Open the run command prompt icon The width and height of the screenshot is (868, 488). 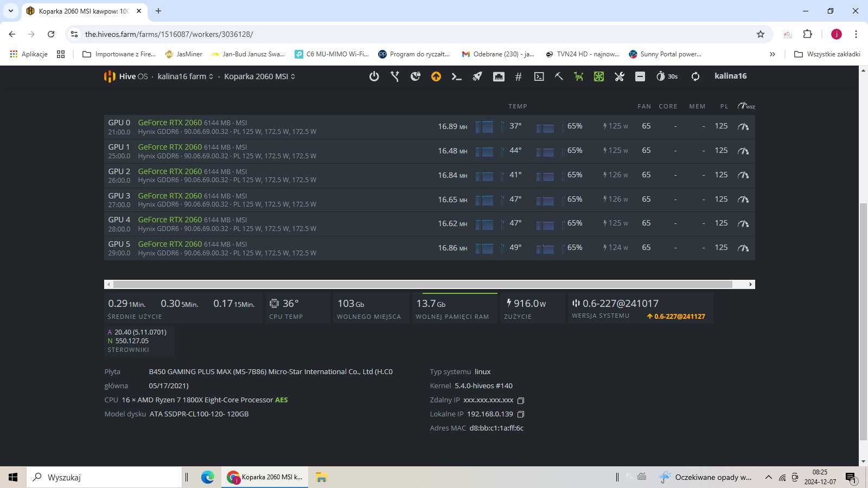[x=457, y=76]
